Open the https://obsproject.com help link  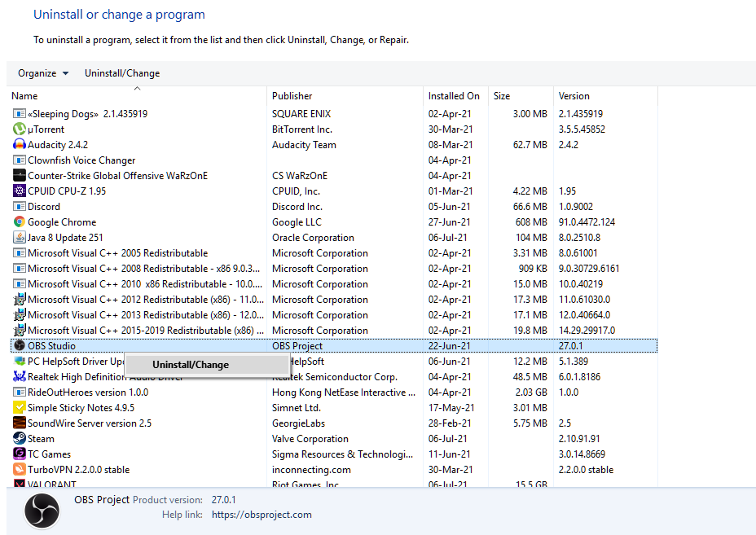[x=262, y=515]
